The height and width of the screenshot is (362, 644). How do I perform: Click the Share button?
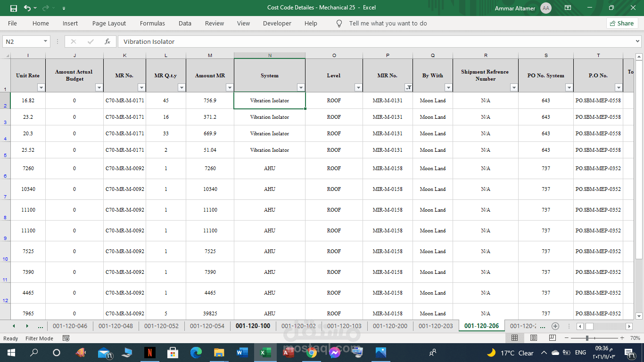point(622,23)
